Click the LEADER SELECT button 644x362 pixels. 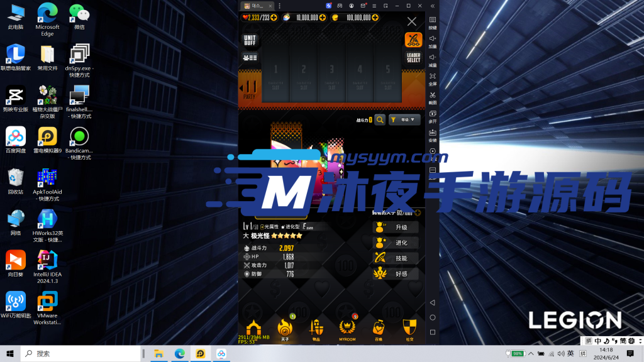point(413,58)
